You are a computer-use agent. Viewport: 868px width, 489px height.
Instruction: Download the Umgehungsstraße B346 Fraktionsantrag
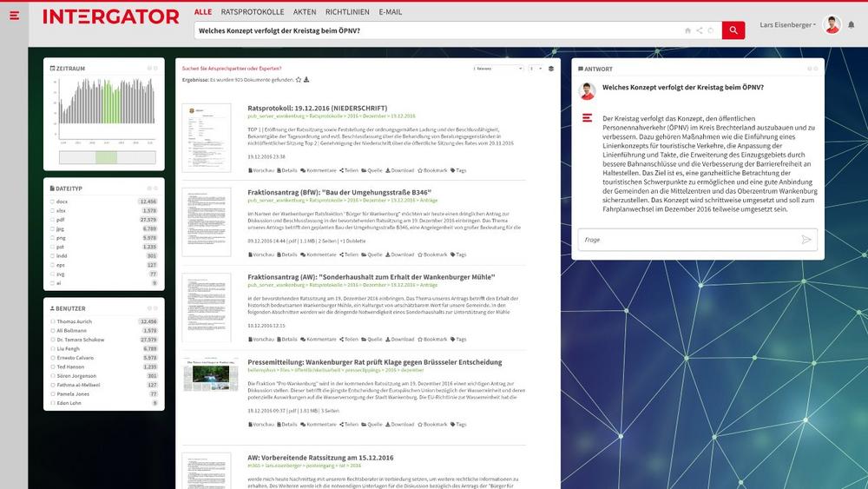pyautogui.click(x=399, y=254)
